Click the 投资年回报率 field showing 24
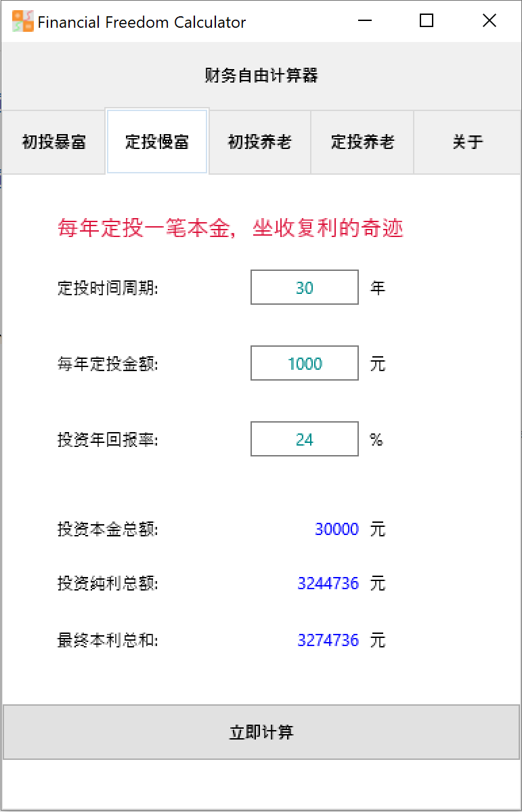The width and height of the screenshot is (522, 812). 304,439
